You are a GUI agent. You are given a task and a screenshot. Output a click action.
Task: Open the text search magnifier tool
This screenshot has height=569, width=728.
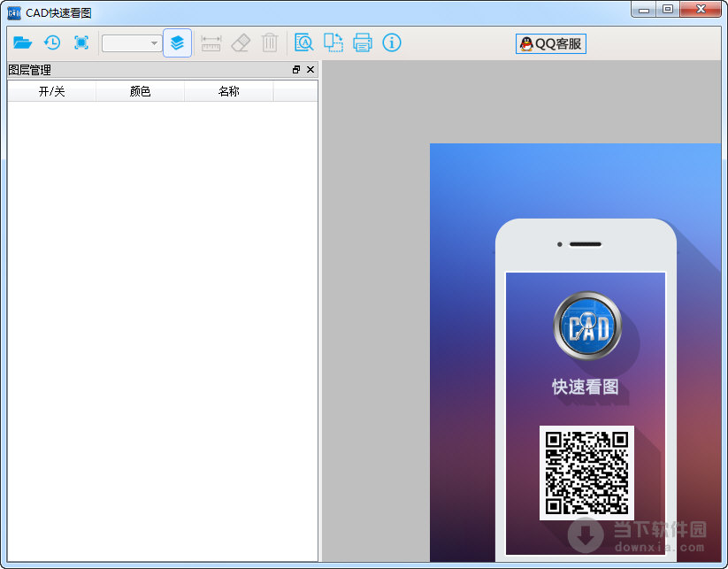pyautogui.click(x=304, y=42)
